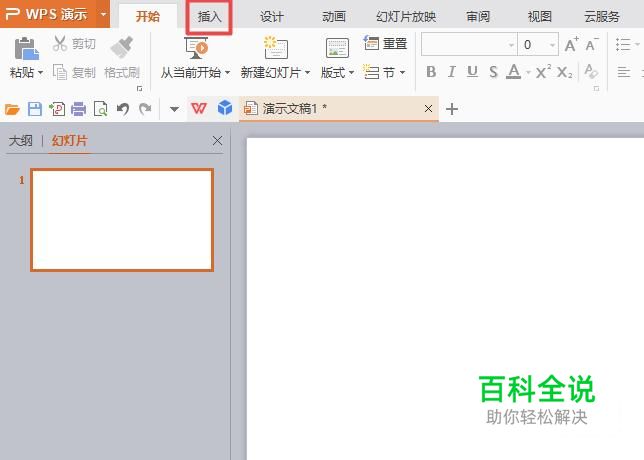Open the 云服务 tab
This screenshot has width=644, height=460.
click(x=602, y=16)
